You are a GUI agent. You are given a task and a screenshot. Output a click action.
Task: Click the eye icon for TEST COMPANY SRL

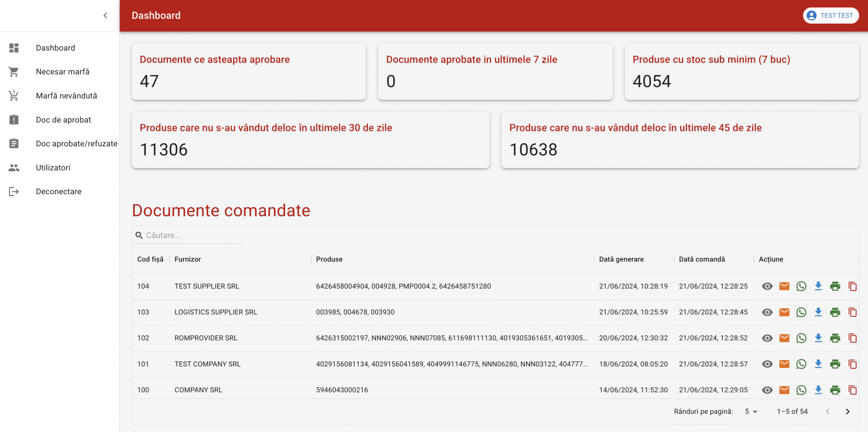point(767,364)
